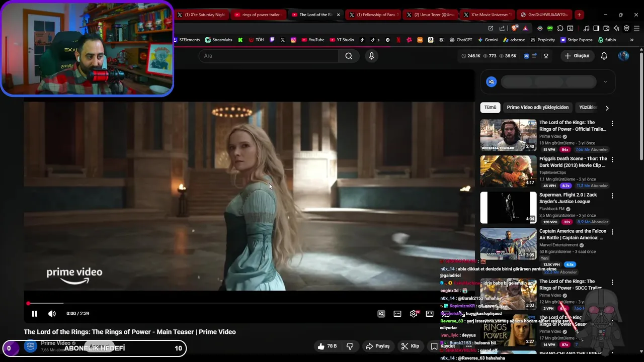
Task: Open the vidIQ icon in player controls
Action: 381,314
